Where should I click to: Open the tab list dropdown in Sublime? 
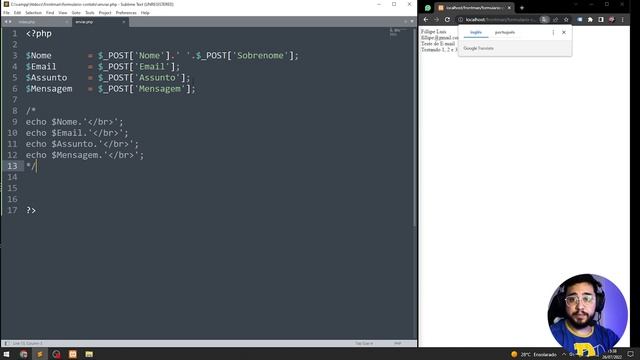412,22
